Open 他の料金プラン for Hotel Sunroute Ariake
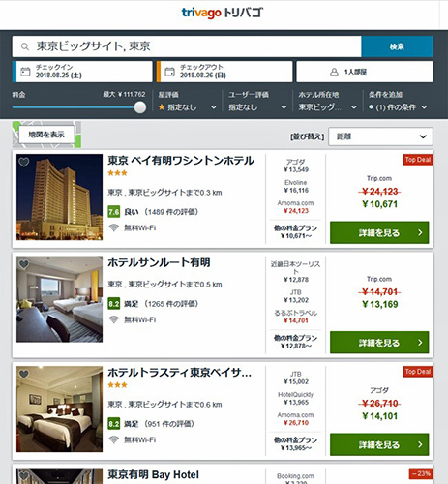448x484 pixels. coord(295,342)
